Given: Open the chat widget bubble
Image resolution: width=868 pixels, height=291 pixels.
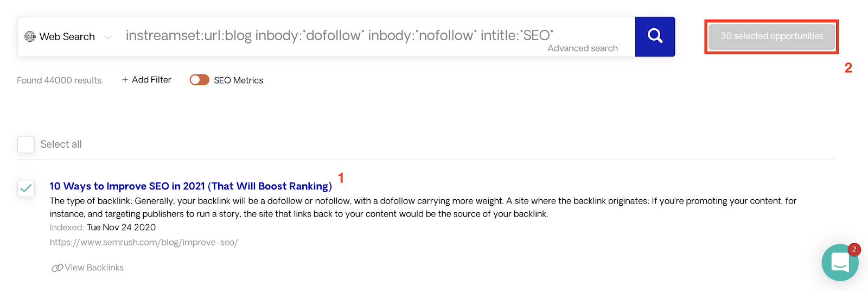Looking at the screenshot, I should coord(840,262).
